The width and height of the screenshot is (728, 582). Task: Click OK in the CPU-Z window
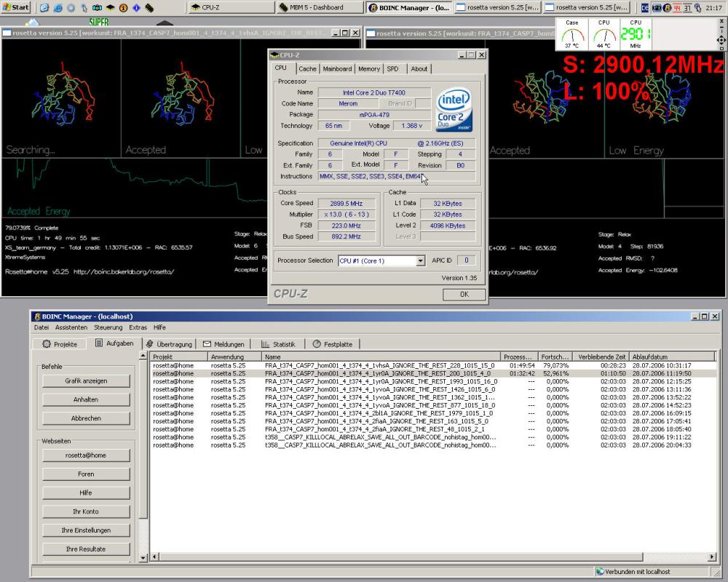pyautogui.click(x=464, y=294)
